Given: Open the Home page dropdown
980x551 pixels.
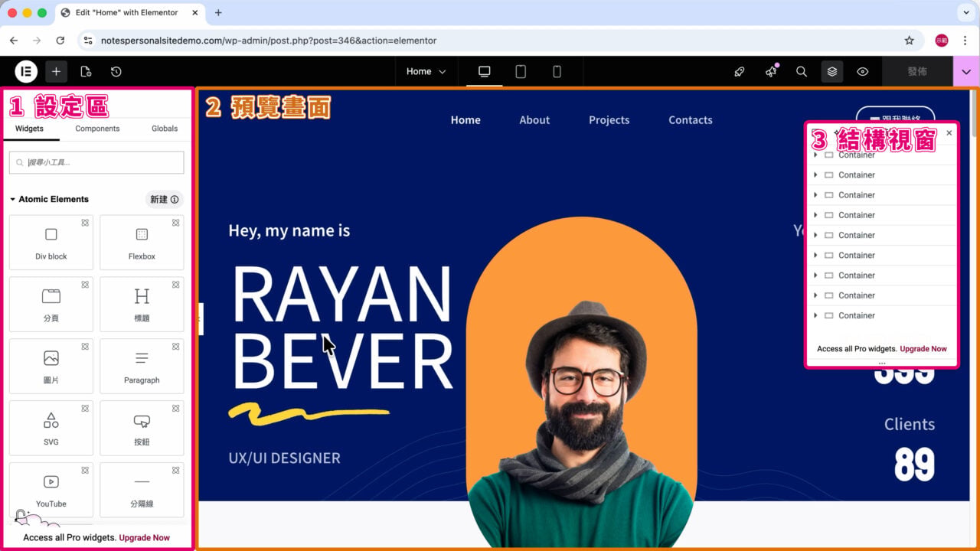Looking at the screenshot, I should [x=426, y=71].
